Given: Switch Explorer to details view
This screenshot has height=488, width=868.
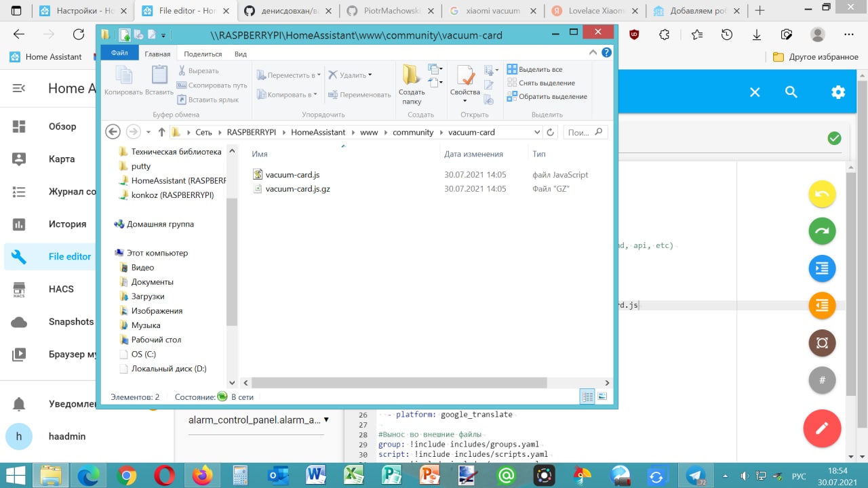Looking at the screenshot, I should pos(588,396).
